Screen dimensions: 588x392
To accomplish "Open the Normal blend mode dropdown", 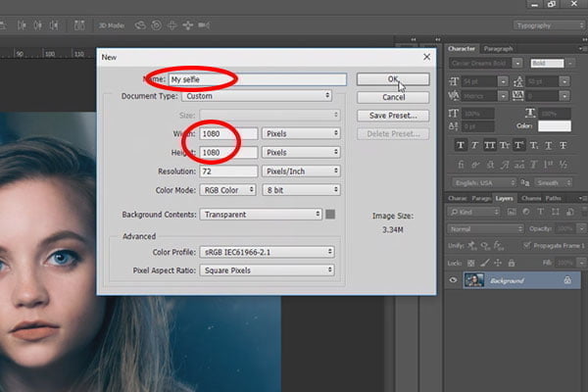I will tap(485, 228).
